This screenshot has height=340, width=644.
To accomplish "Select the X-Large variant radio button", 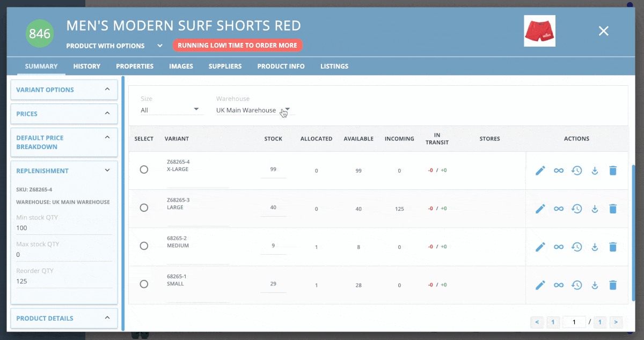I will point(144,169).
